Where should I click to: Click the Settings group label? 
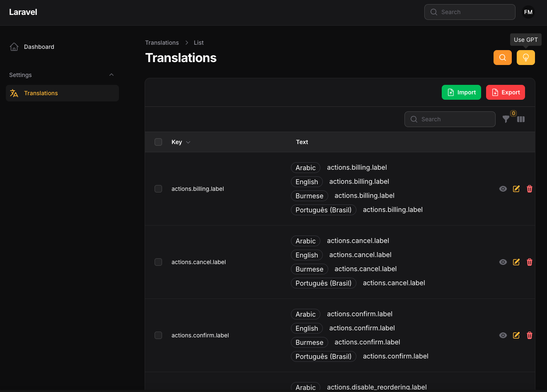tap(20, 75)
